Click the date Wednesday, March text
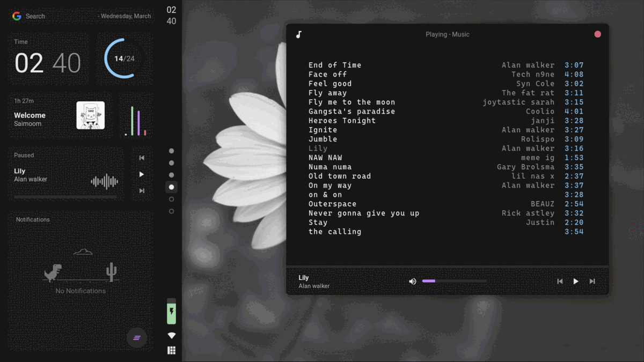This screenshot has height=362, width=644. point(126,16)
